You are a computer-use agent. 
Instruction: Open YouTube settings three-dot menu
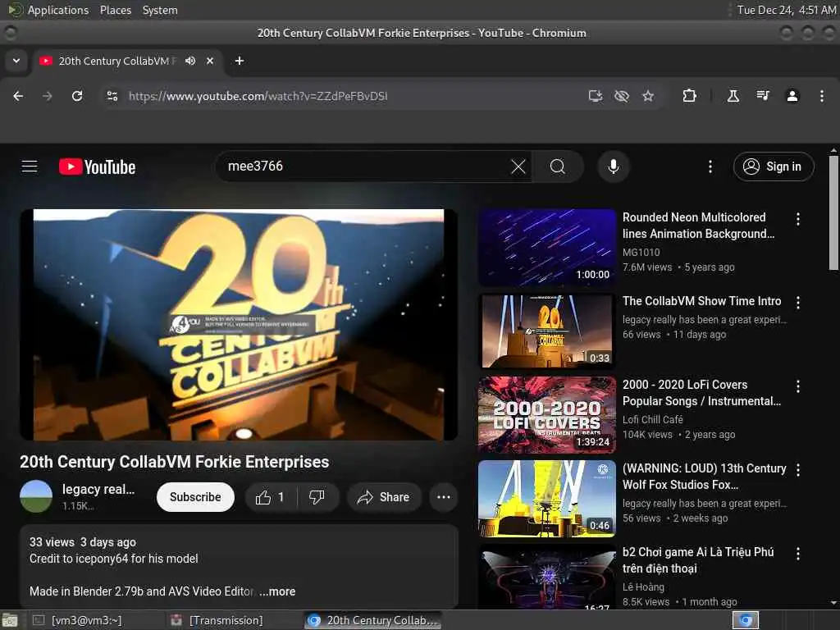[x=710, y=167]
